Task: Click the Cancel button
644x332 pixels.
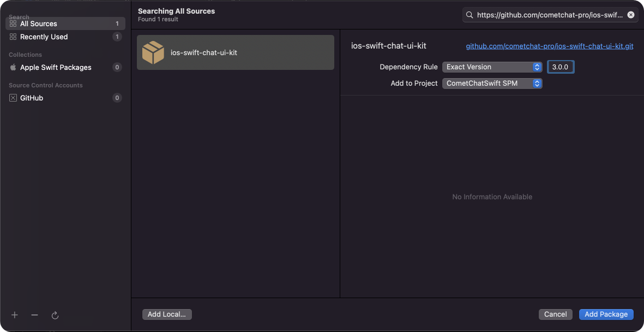Action: click(555, 315)
